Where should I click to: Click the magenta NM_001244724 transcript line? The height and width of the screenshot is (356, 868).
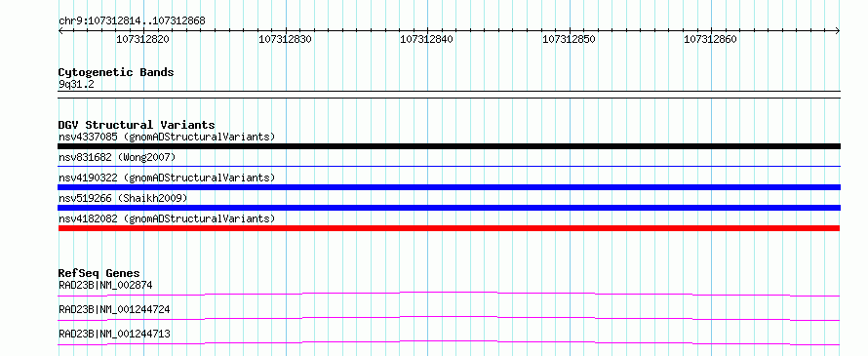[x=449, y=318]
